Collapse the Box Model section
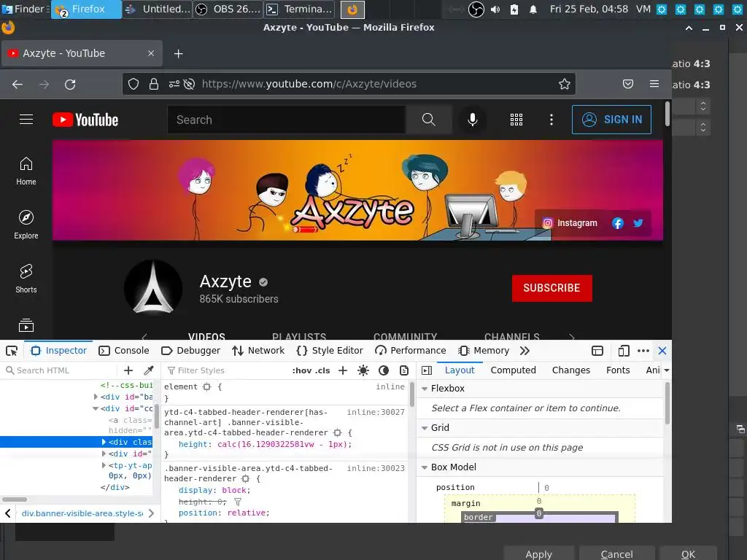Image resolution: width=747 pixels, height=560 pixels. click(x=425, y=467)
